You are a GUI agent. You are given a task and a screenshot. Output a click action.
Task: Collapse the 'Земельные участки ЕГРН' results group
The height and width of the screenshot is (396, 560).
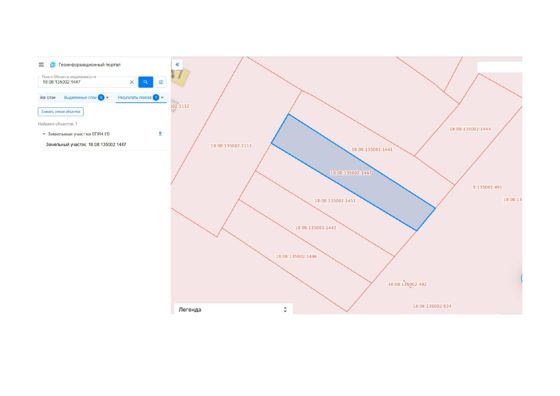44,134
